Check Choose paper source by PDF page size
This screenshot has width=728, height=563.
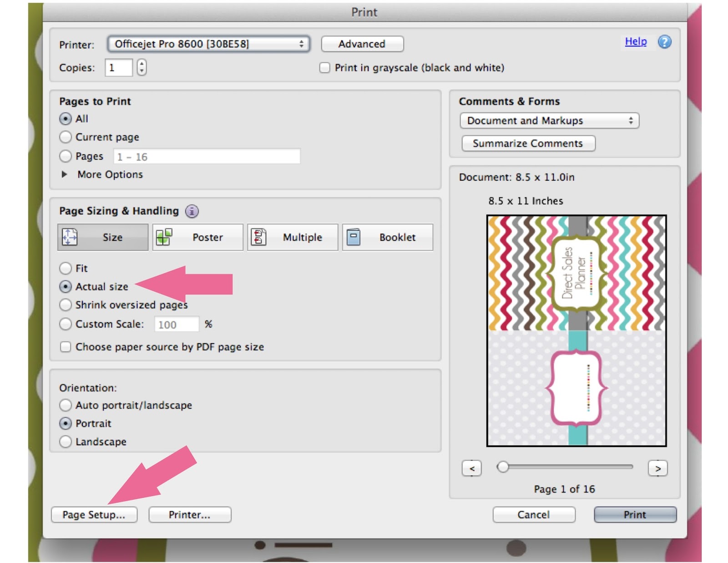click(x=66, y=347)
